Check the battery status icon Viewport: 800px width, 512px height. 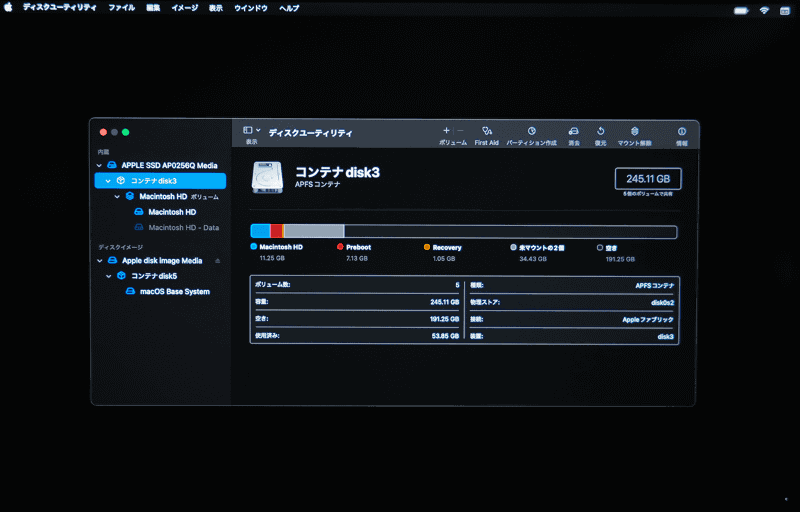[741, 10]
